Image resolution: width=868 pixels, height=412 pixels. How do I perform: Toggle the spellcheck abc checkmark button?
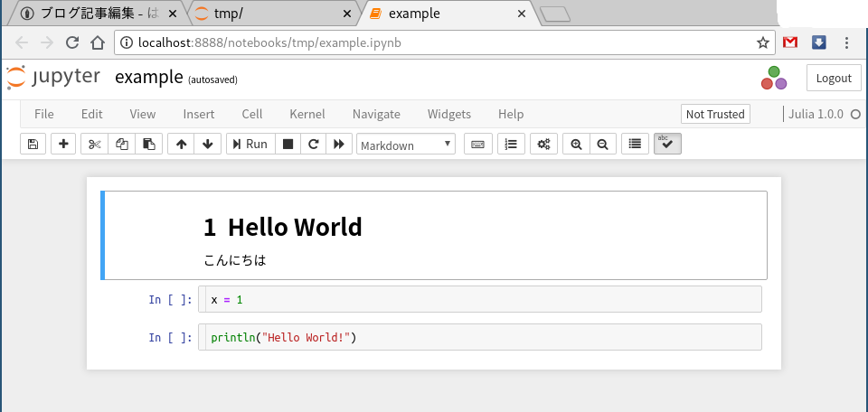click(x=667, y=144)
